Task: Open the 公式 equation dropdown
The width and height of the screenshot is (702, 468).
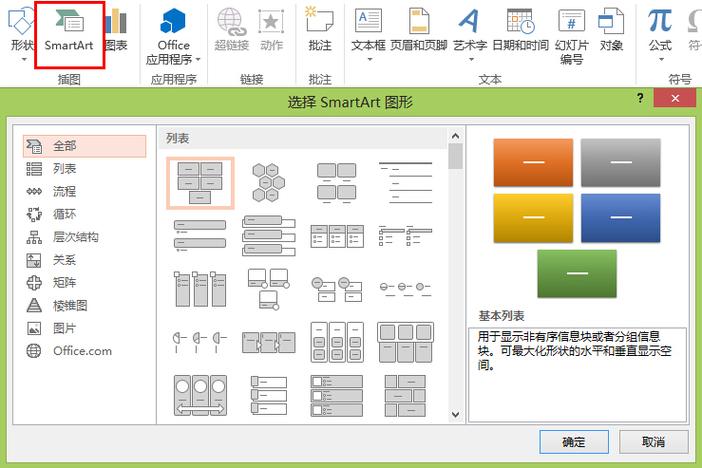Action: coord(660,34)
